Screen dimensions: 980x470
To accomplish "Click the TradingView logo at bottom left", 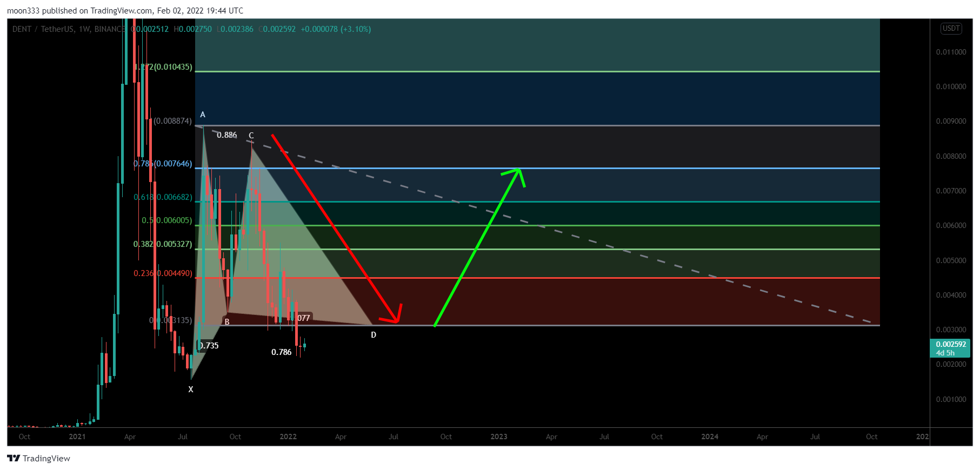I will coord(38,458).
